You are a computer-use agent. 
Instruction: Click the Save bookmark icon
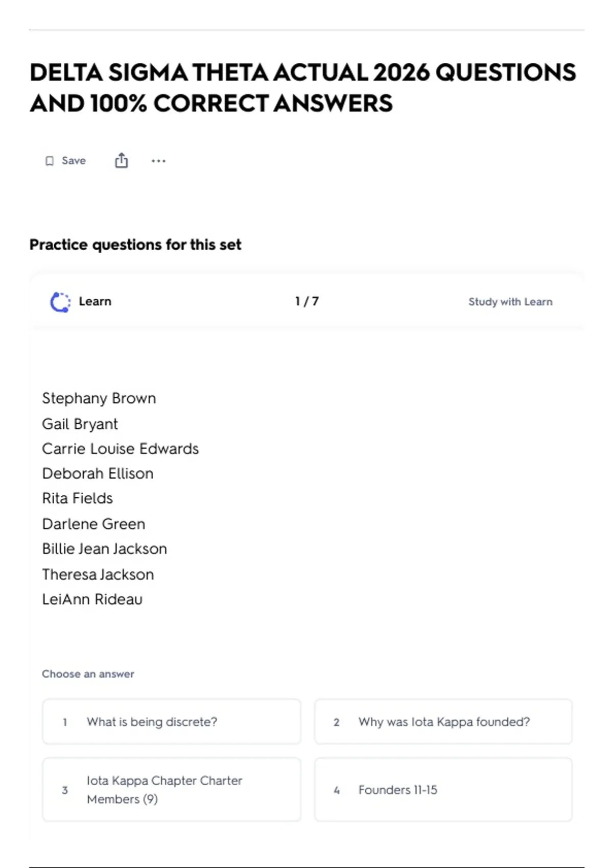pyautogui.click(x=50, y=161)
